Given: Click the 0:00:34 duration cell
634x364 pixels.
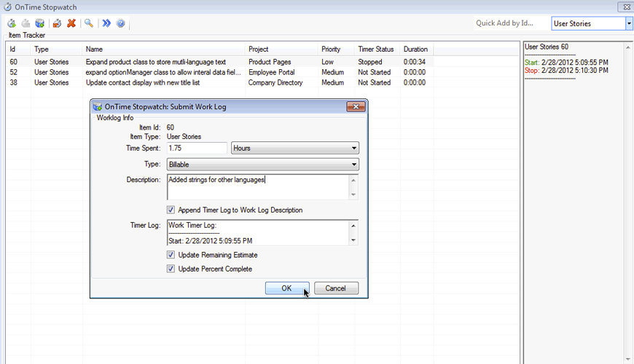Looking at the screenshot, I should tap(415, 62).
